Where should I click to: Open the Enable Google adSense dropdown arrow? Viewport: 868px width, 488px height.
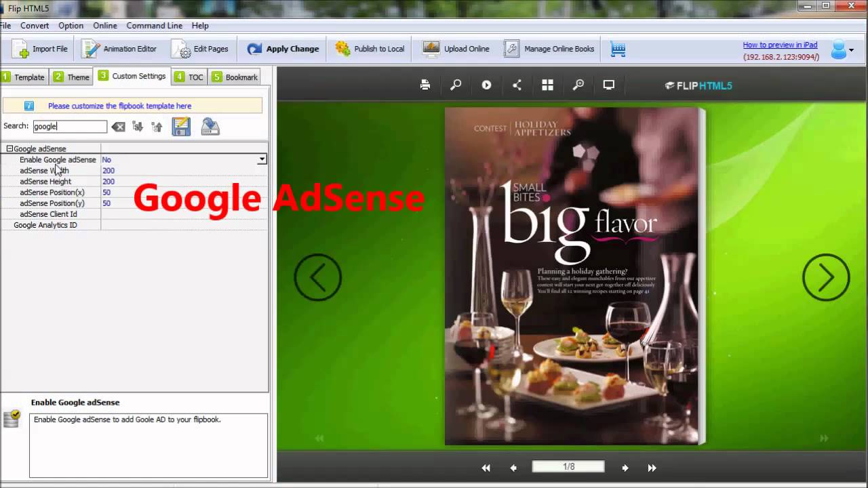click(x=262, y=160)
